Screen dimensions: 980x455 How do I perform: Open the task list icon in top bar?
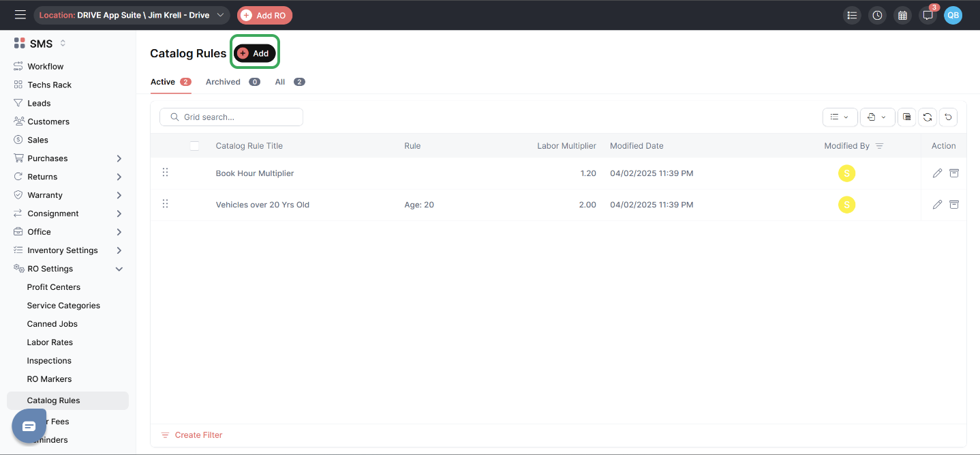(852, 15)
